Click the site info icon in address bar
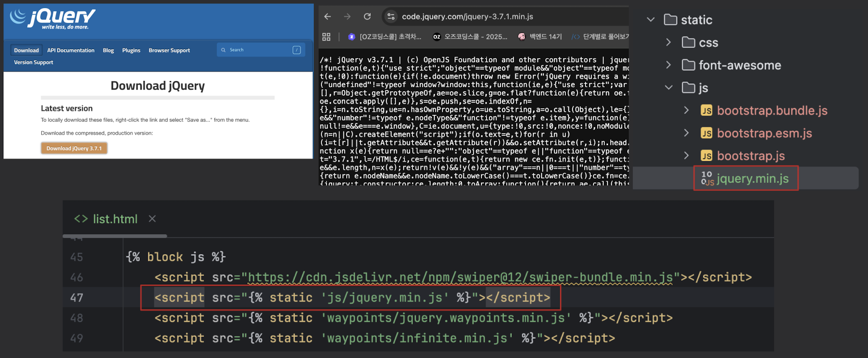Screen dimensions: 868x358 390,16
